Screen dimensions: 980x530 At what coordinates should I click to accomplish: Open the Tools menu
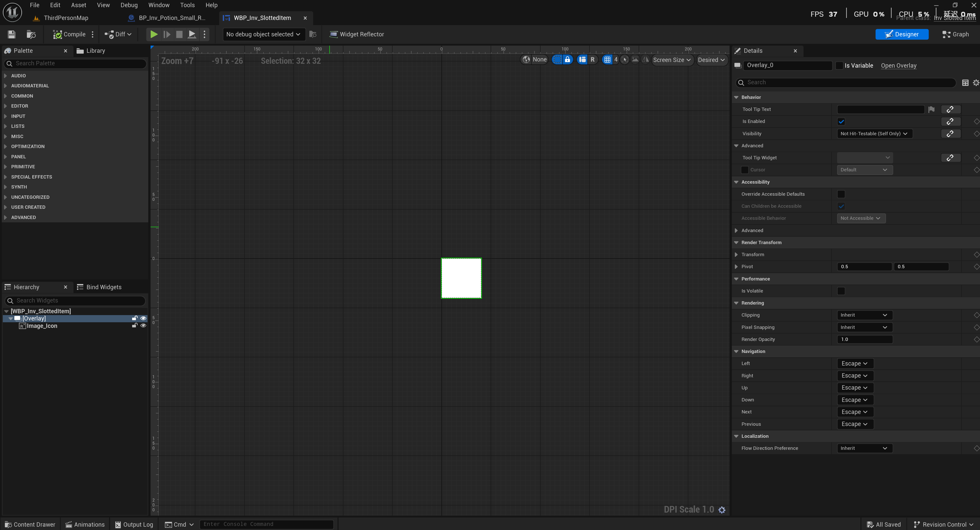click(x=187, y=5)
